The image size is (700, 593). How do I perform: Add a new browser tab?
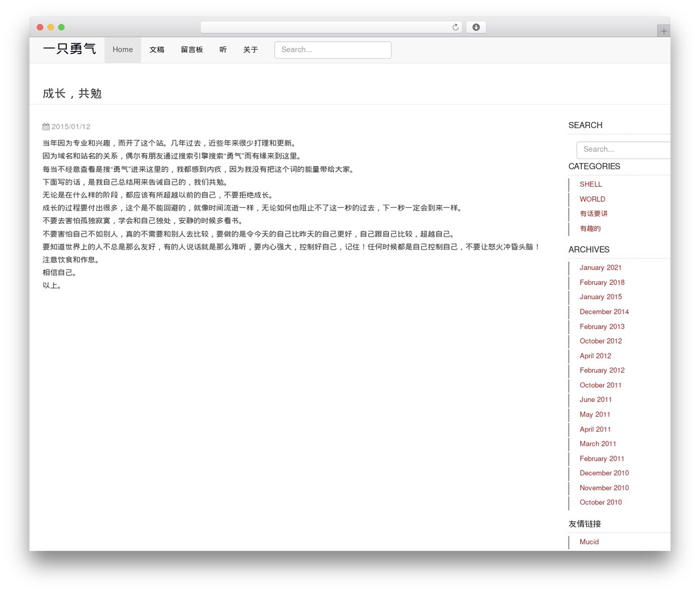pos(663,31)
